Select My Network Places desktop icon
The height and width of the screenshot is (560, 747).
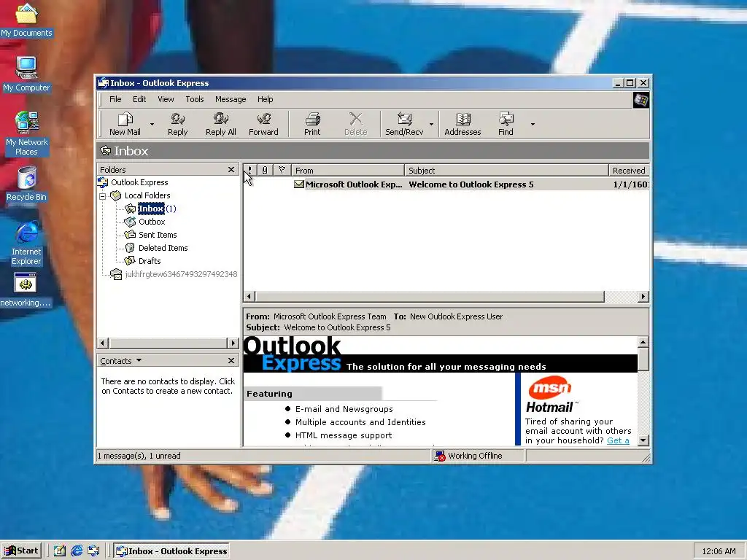click(x=26, y=134)
